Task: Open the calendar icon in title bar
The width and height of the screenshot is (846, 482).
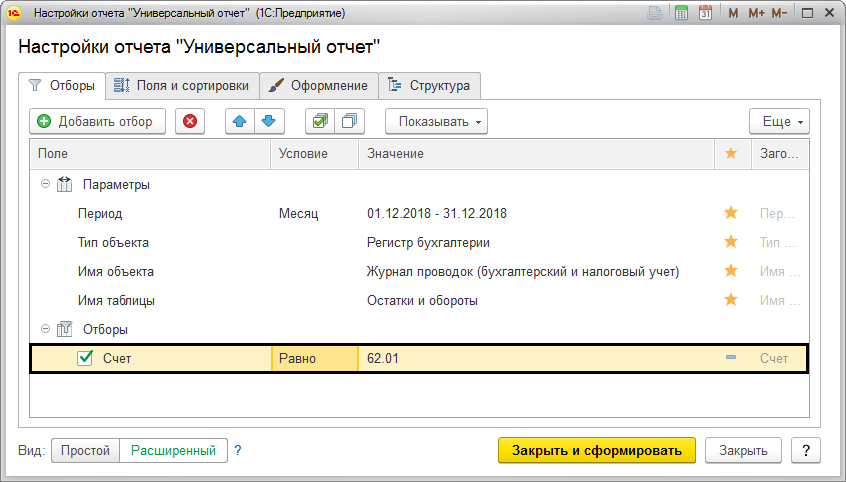Action: [706, 14]
